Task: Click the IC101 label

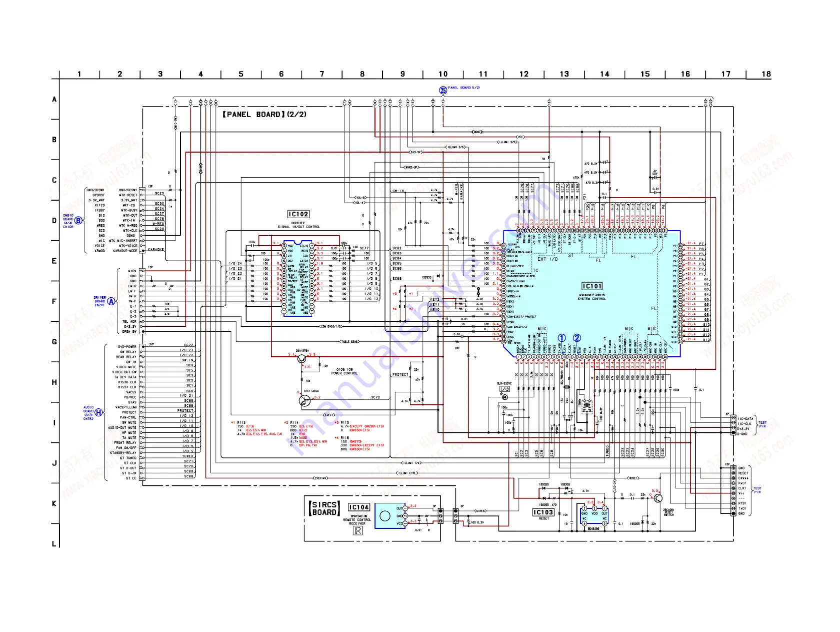Action: [x=592, y=286]
